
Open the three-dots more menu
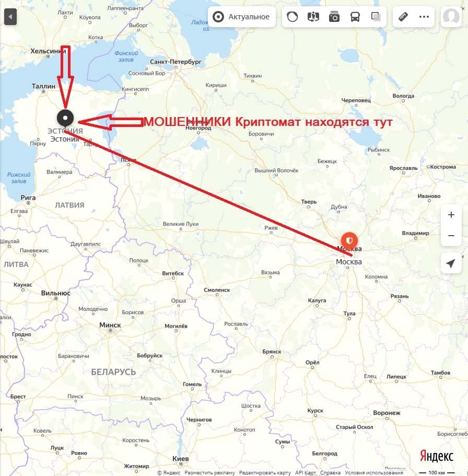(x=424, y=17)
